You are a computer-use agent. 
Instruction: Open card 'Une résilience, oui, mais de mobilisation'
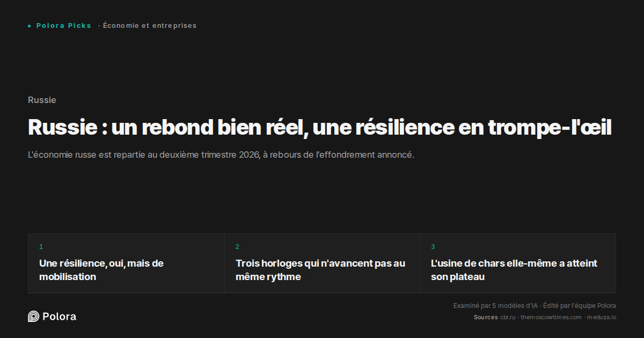coord(126,263)
